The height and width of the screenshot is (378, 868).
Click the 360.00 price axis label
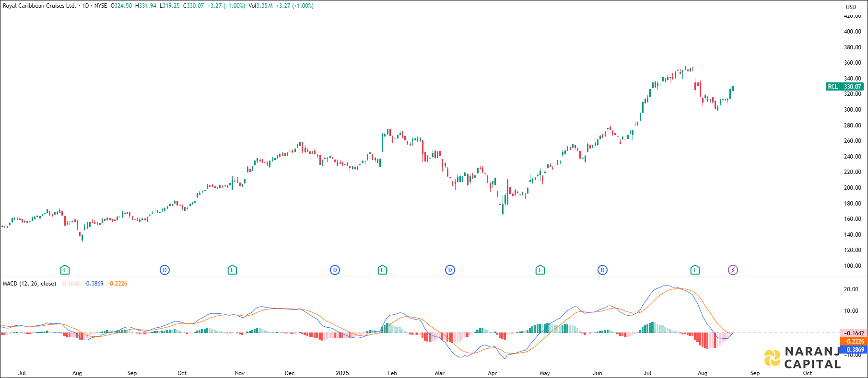[x=852, y=63]
